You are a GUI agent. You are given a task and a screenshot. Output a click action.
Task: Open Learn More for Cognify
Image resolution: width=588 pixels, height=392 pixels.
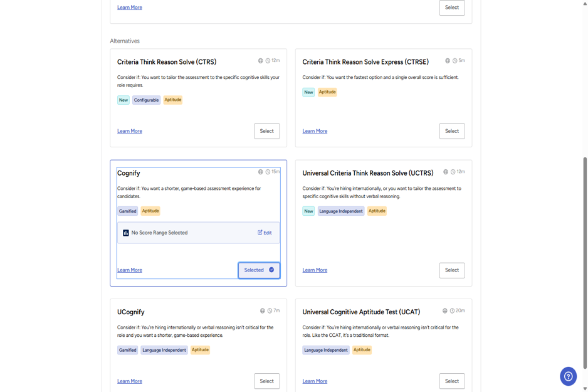click(x=130, y=270)
